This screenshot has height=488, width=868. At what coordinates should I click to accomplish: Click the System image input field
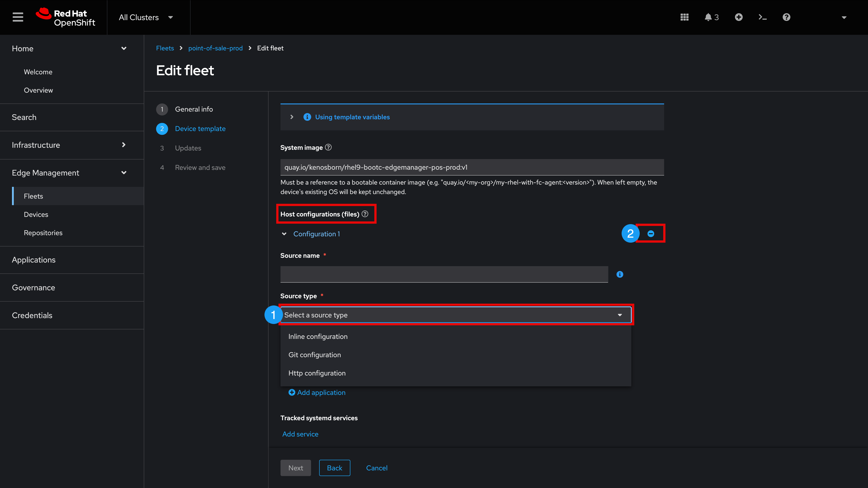472,167
